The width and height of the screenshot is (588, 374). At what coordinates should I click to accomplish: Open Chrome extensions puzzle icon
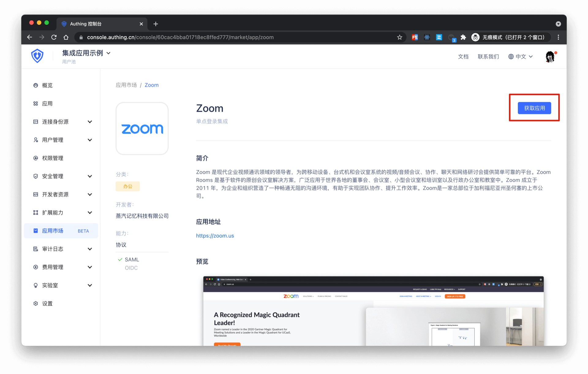pos(463,37)
